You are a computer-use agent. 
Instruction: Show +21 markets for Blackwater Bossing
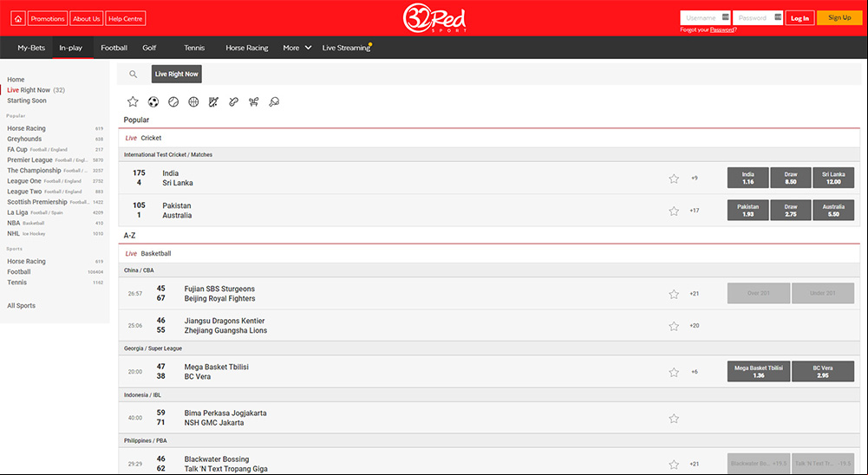click(x=695, y=464)
